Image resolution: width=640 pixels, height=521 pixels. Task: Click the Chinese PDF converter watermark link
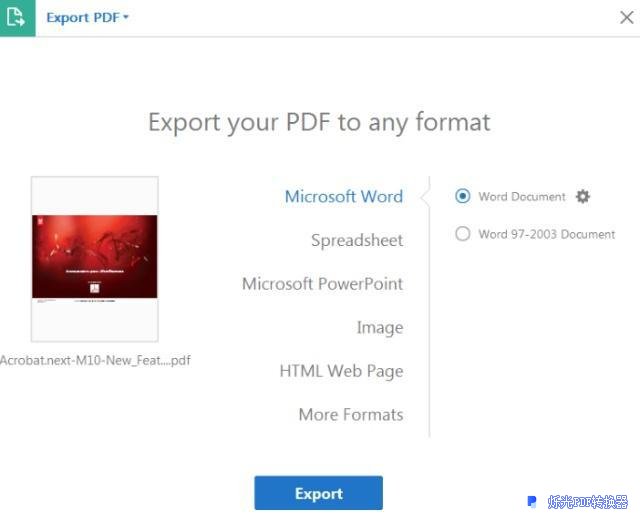click(587, 502)
